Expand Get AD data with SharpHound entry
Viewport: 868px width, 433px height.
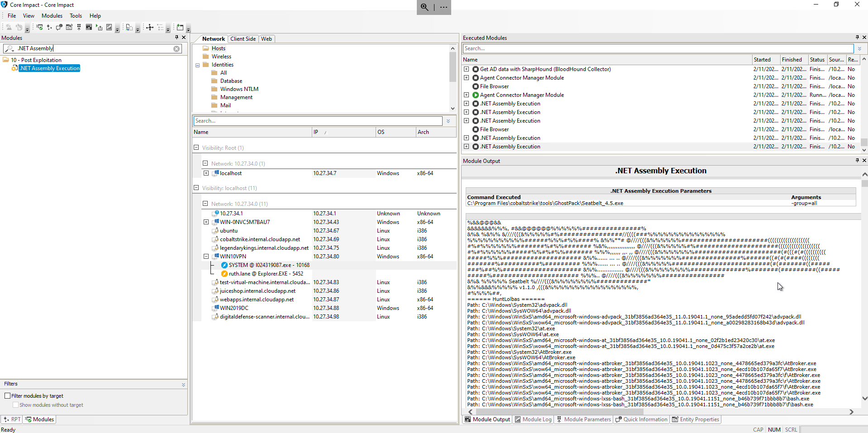point(466,69)
